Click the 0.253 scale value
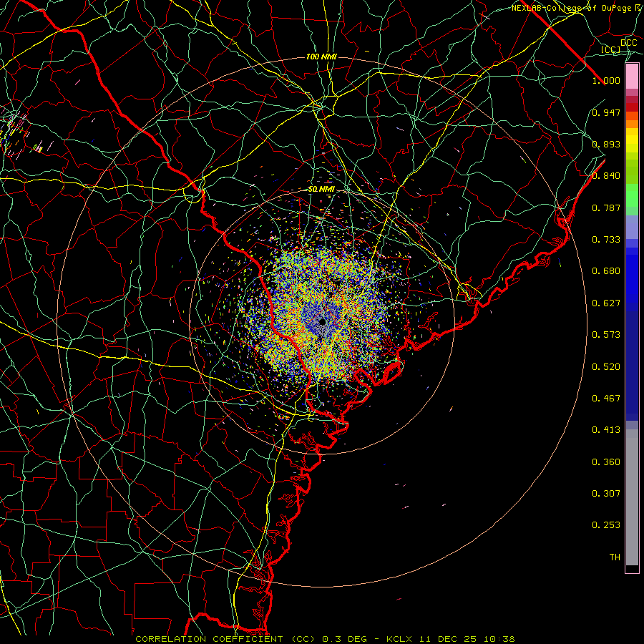This screenshot has height=644, width=644. tap(606, 525)
